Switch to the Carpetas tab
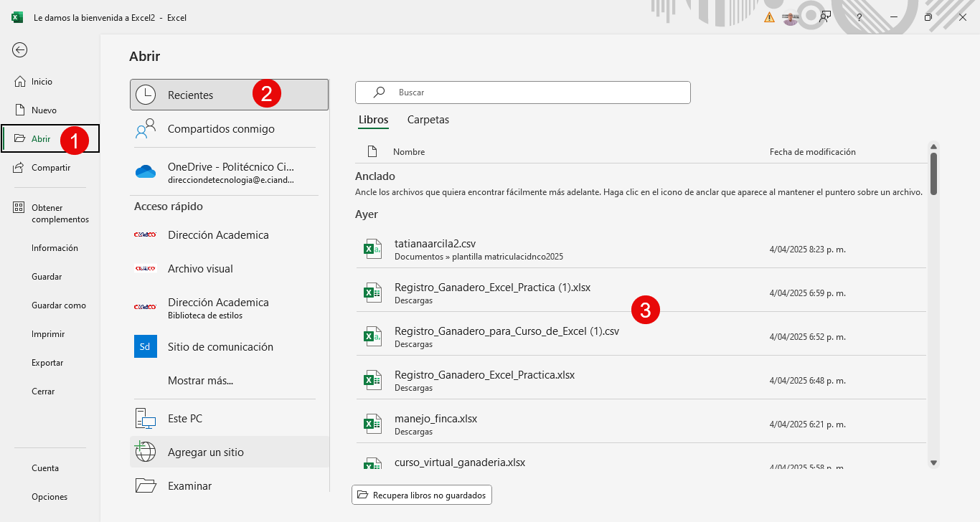The height and width of the screenshot is (522, 980). pos(428,120)
